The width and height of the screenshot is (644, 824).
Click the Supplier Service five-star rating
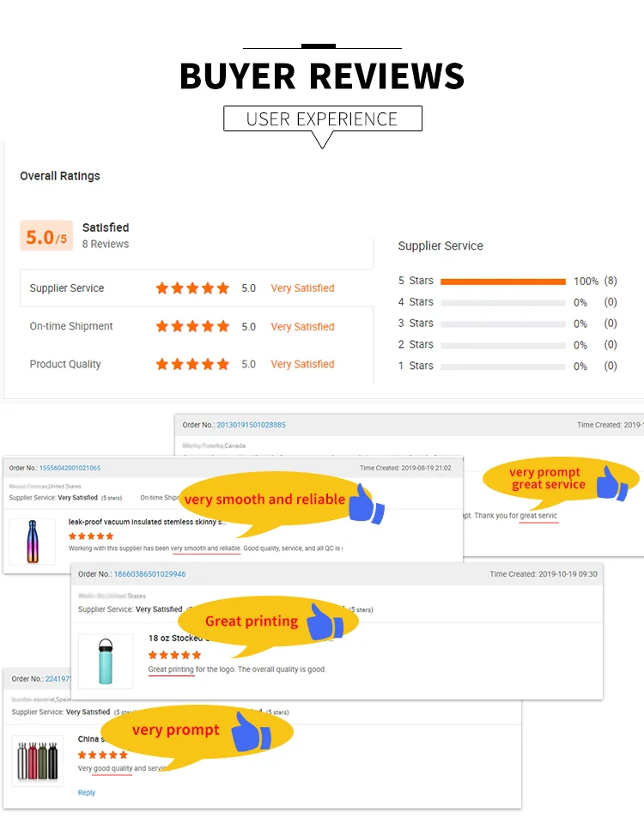click(192, 288)
